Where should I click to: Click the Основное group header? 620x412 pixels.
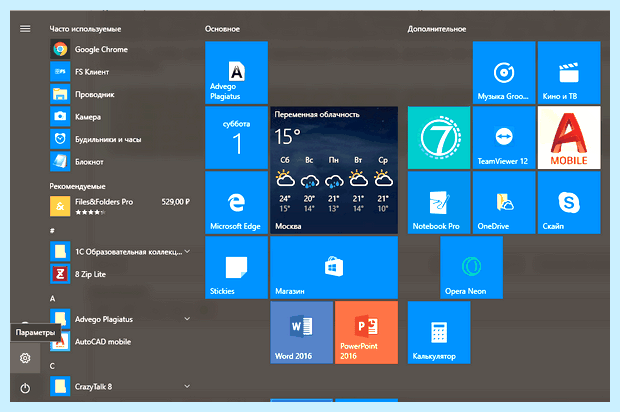pyautogui.click(x=222, y=29)
